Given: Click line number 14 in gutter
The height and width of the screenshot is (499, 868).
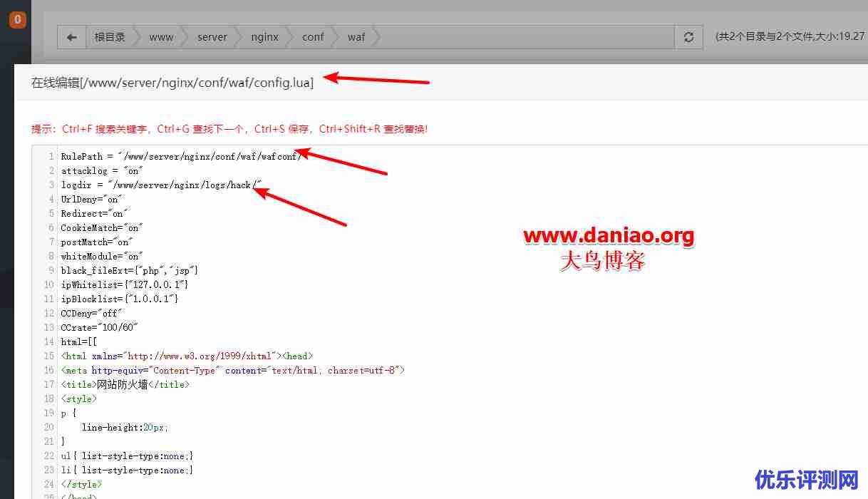Looking at the screenshot, I should tap(48, 341).
